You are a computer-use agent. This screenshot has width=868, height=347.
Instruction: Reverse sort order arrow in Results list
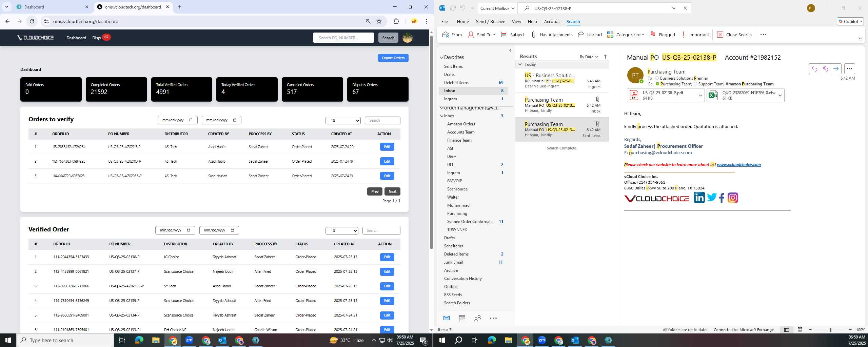605,57
